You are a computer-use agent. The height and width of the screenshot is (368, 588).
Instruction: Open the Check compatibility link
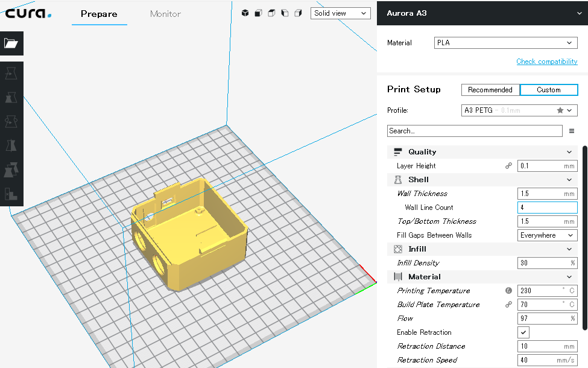[547, 62]
